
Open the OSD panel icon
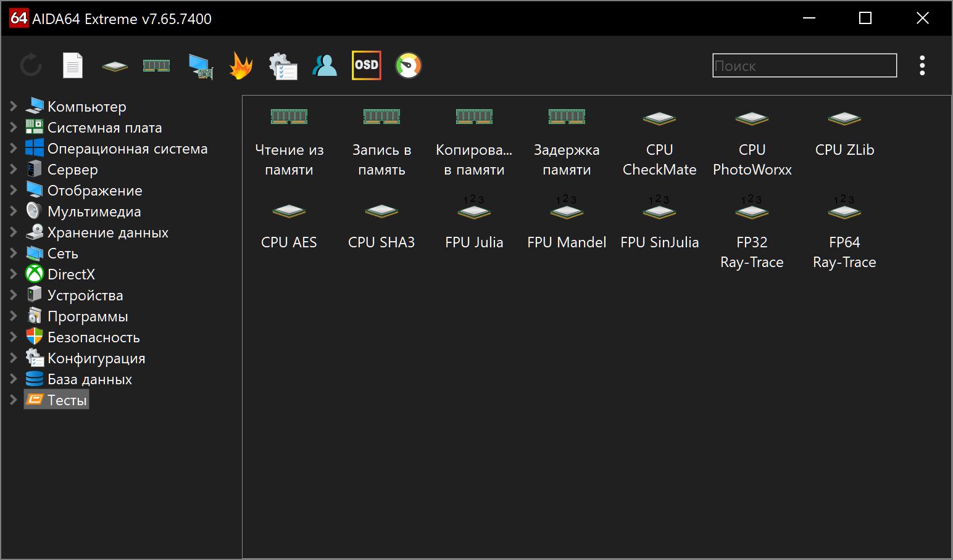(x=367, y=65)
